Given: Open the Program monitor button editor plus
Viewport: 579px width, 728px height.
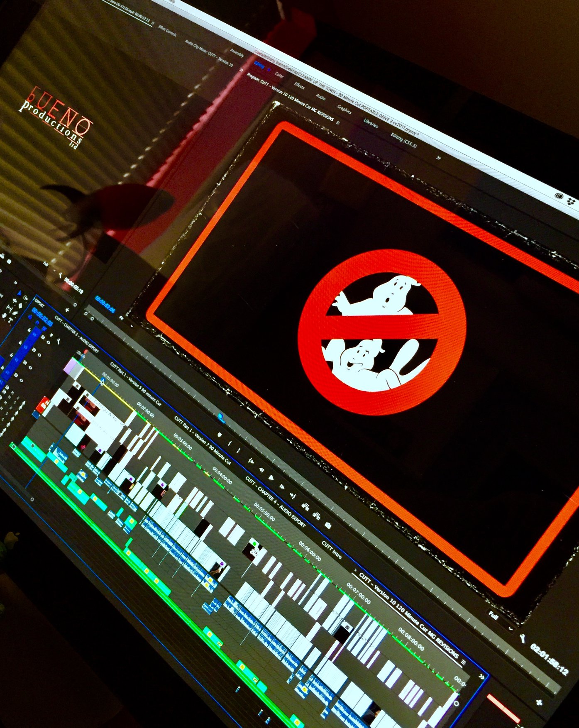Looking at the screenshot, I should pyautogui.click(x=539, y=702).
